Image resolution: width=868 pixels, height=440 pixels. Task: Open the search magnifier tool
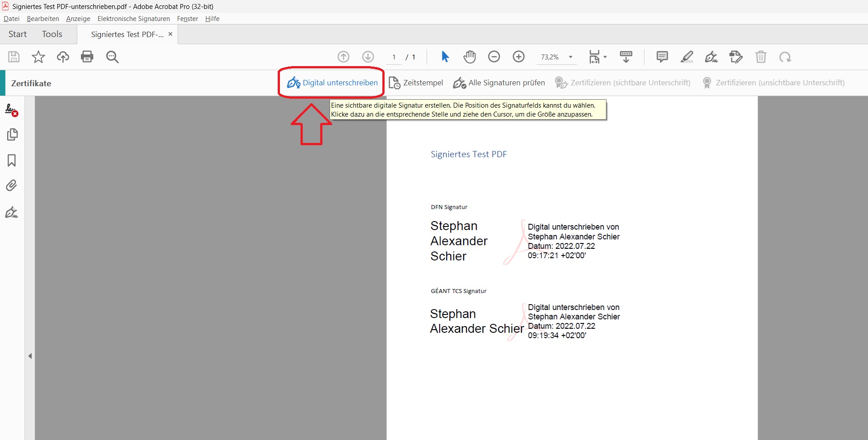112,57
